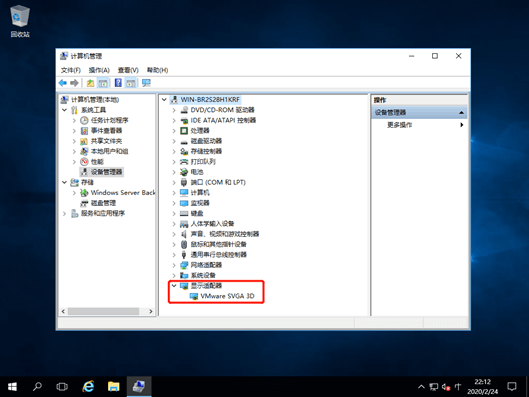Click the Back arrow toolbar icon
529x397 pixels.
pyautogui.click(x=63, y=83)
